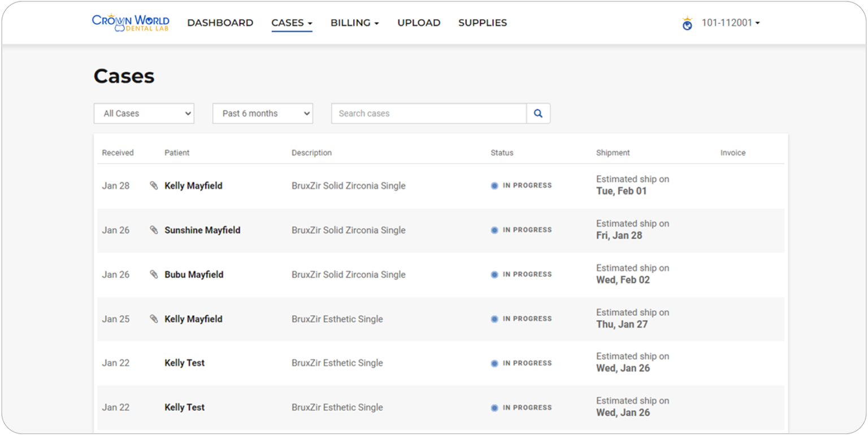Click status dot for Bubu Mayfield case

(494, 275)
